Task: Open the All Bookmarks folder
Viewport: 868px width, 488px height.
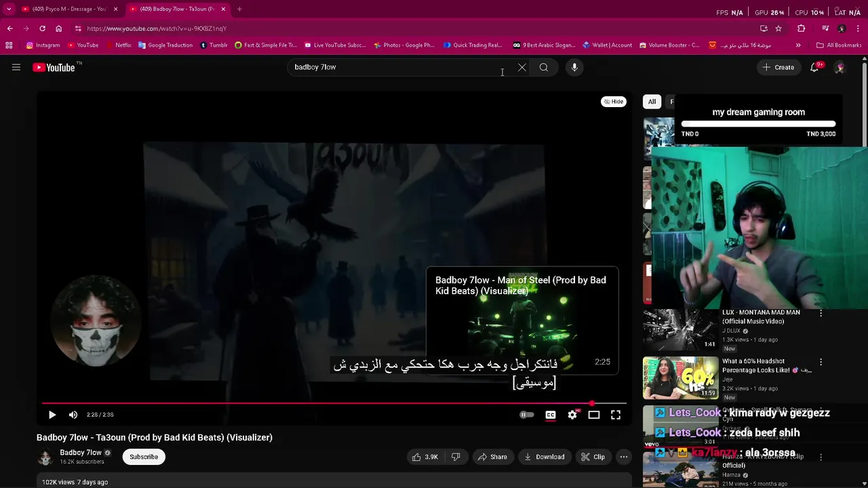Action: pyautogui.click(x=839, y=45)
